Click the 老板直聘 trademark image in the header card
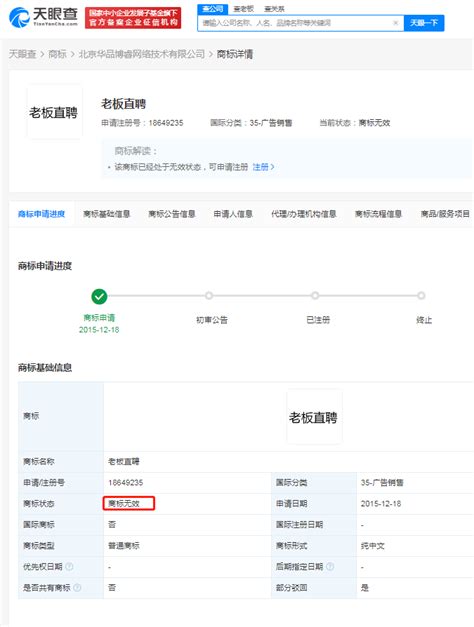474x627 pixels. click(x=54, y=112)
